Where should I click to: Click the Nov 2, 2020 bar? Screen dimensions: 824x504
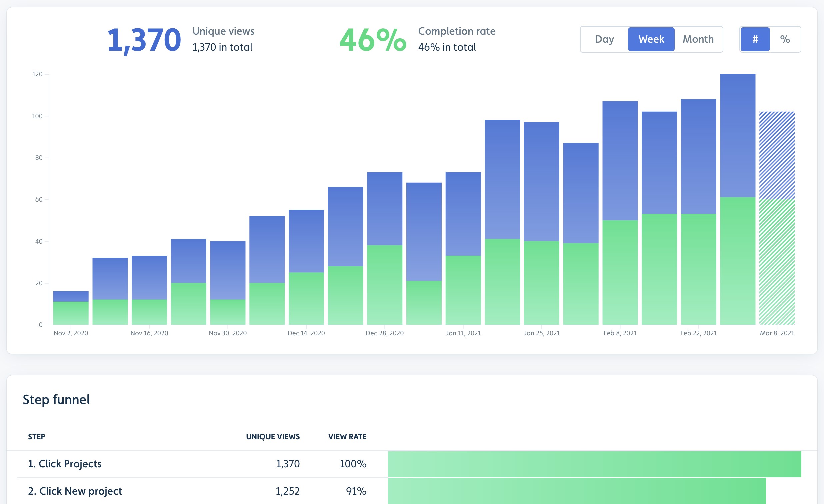coord(71,308)
